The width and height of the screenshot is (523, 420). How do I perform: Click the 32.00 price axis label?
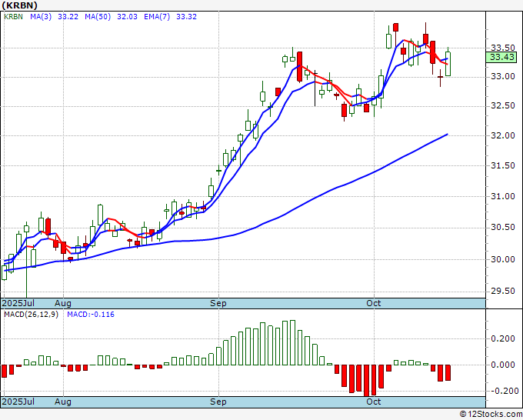503,135
